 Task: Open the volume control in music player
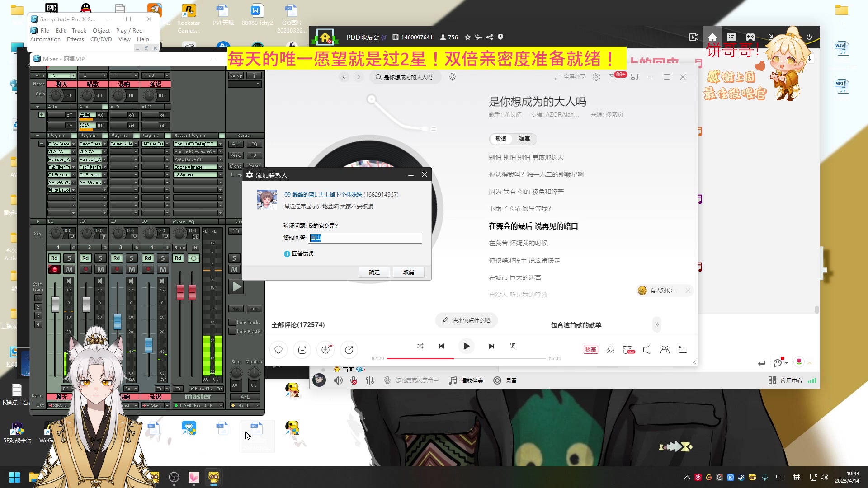tap(647, 350)
